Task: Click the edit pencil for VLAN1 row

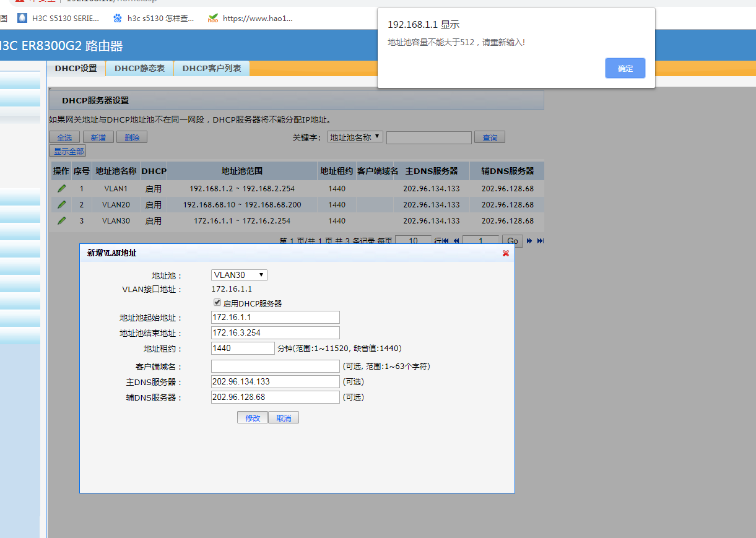Action: 61,188
